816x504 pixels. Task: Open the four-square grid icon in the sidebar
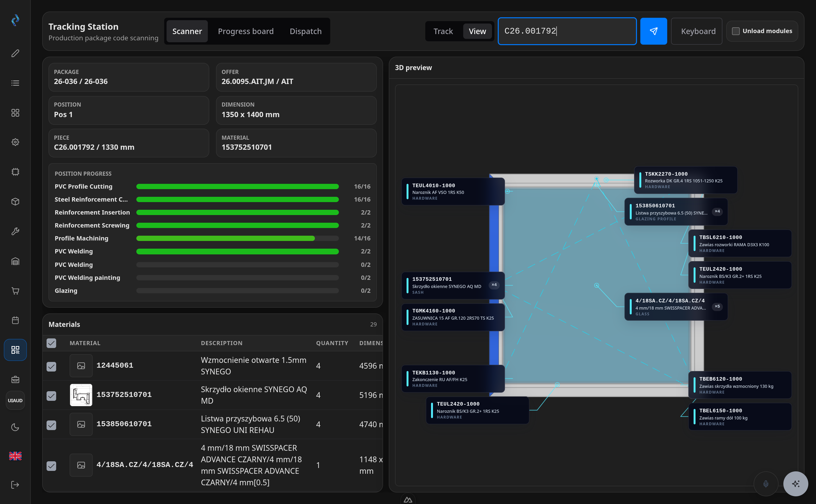15,113
